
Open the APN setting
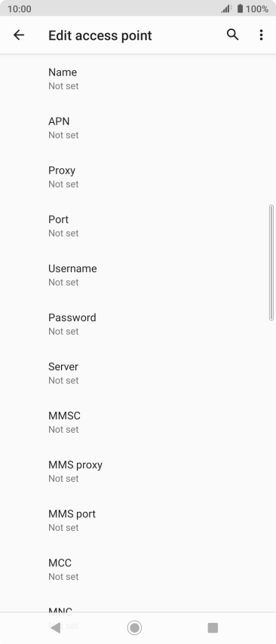click(x=138, y=127)
